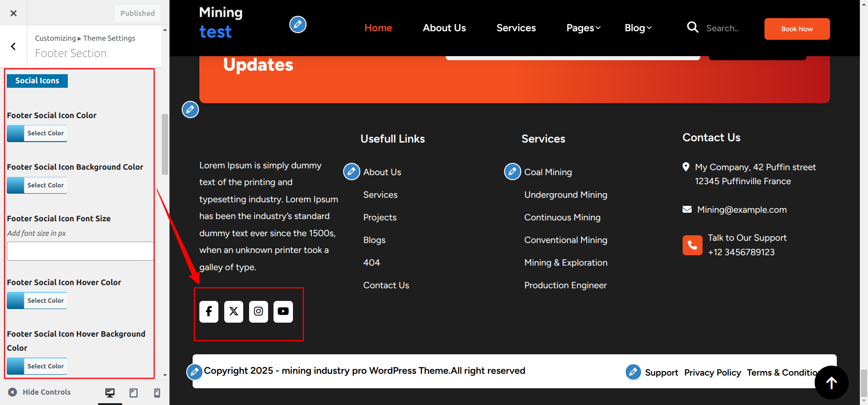Hide Controls in customizer footer

click(x=40, y=392)
